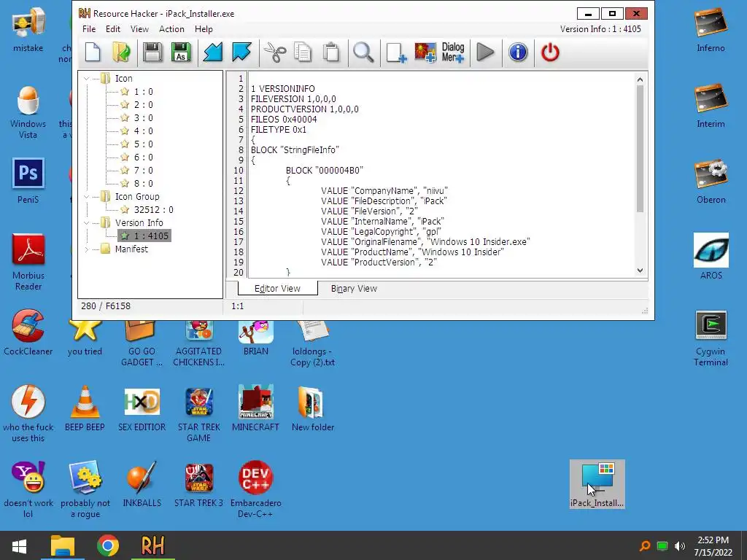Open the Edit menu
Viewport: 747px width, 560px height.
click(113, 29)
